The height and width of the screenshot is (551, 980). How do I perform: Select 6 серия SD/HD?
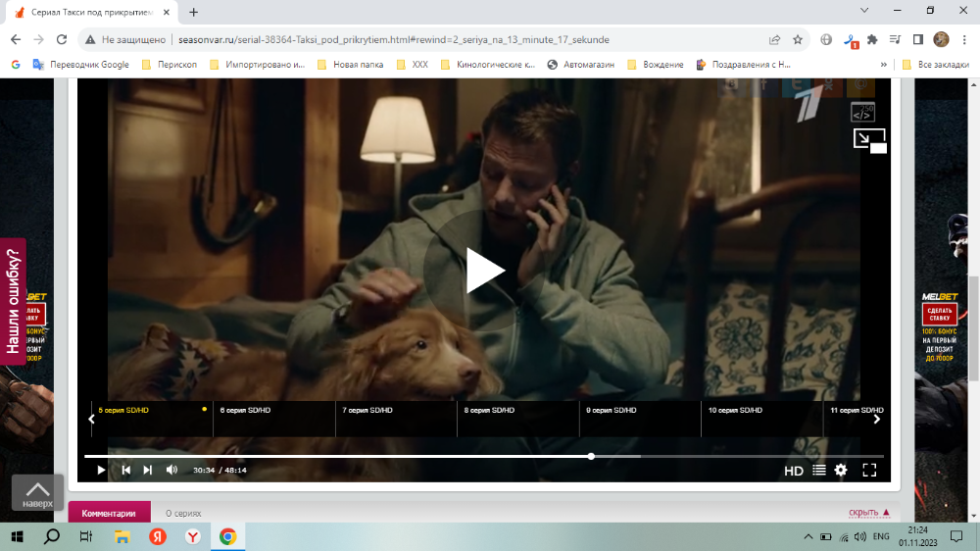(274, 419)
